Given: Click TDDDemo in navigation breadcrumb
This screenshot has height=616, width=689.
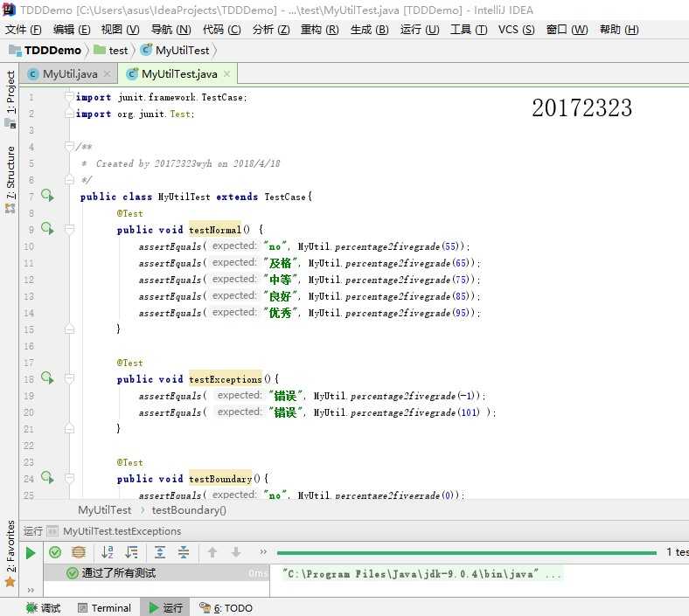Looking at the screenshot, I should (45, 51).
